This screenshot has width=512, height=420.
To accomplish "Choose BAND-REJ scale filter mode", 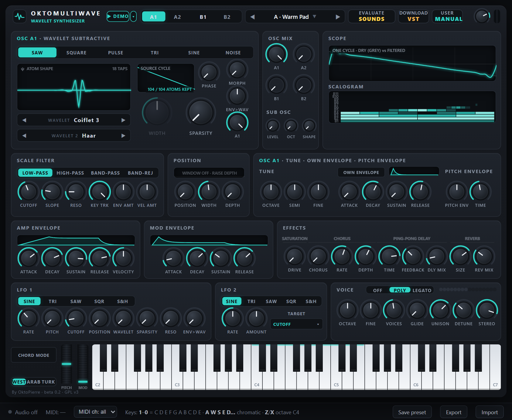I will (140, 173).
